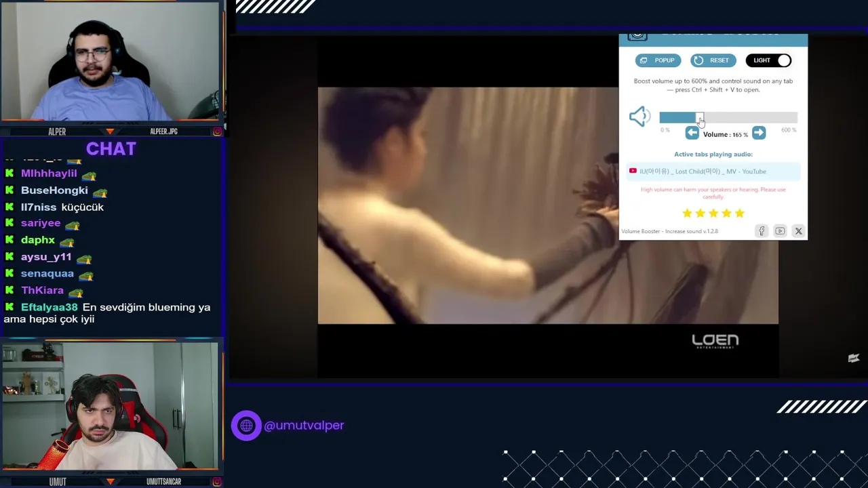Image resolution: width=868 pixels, height=488 pixels.
Task: Click the Active tabs playing audio heading
Action: (x=713, y=155)
